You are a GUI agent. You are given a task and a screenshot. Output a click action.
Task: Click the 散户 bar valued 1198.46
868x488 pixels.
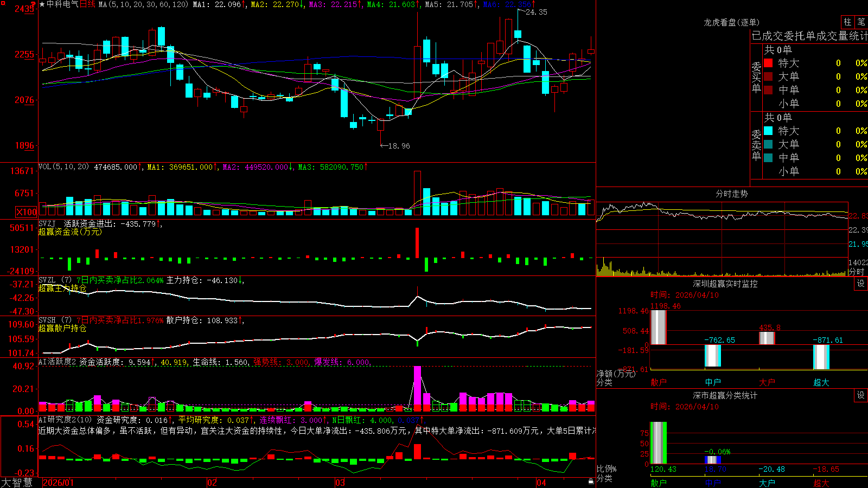659,327
